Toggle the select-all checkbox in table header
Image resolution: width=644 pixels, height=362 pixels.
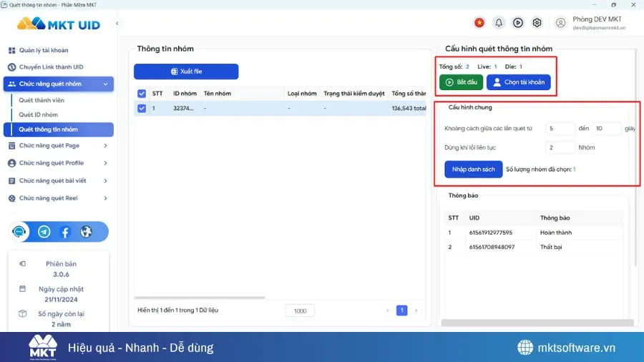pos(142,94)
